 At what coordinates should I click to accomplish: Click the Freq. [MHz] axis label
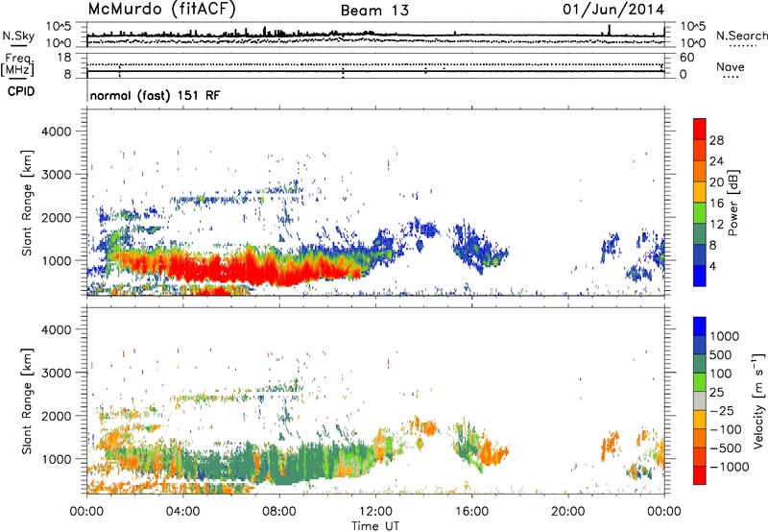tap(18, 64)
